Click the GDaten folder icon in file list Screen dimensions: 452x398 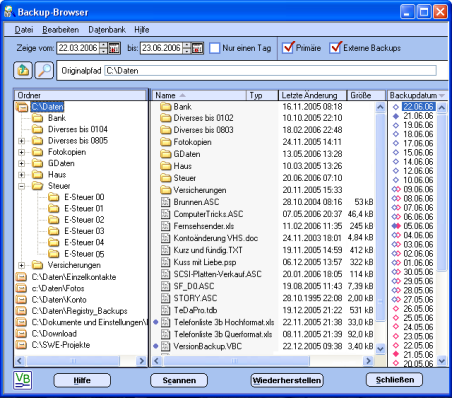pos(165,154)
